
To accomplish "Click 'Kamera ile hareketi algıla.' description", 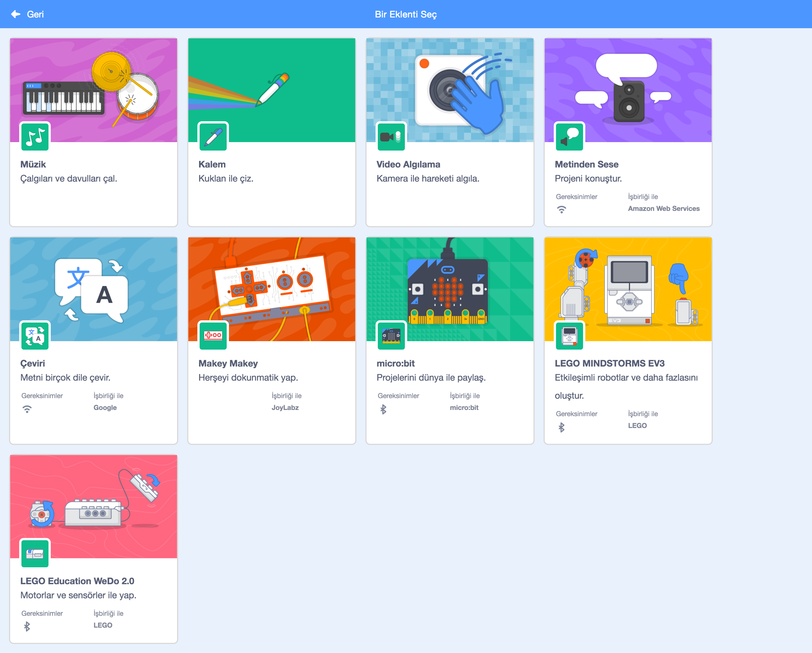I will (x=428, y=178).
